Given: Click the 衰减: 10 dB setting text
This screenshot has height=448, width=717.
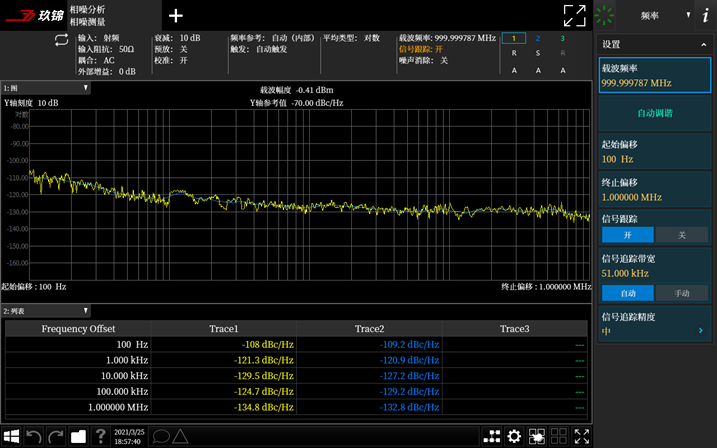Looking at the screenshot, I should pos(177,38).
